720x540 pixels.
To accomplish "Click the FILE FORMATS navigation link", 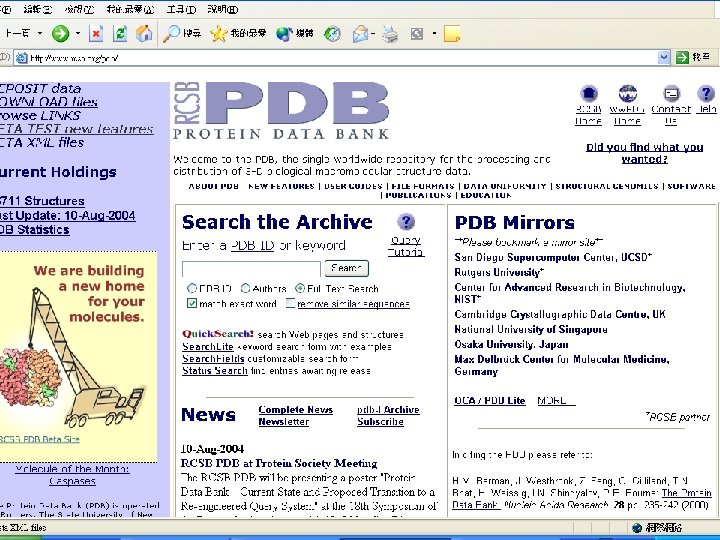I will [x=423, y=186].
